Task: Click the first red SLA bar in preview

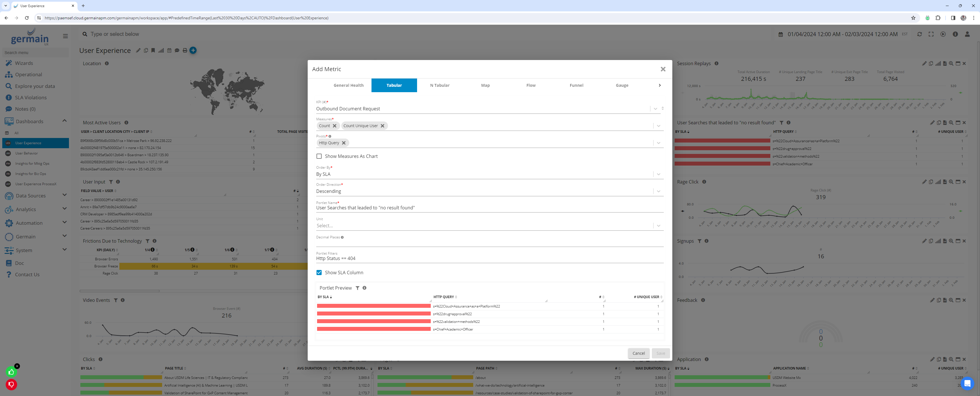Action: coord(373,306)
